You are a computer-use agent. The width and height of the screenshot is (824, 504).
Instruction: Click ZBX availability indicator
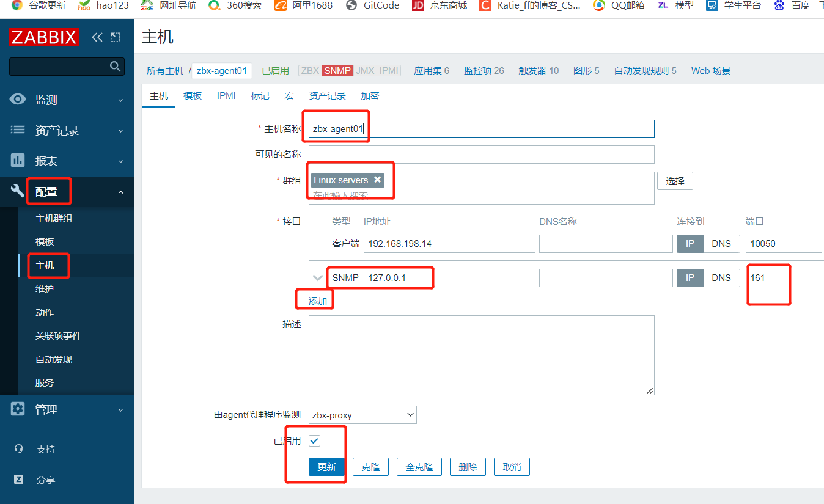pos(310,71)
